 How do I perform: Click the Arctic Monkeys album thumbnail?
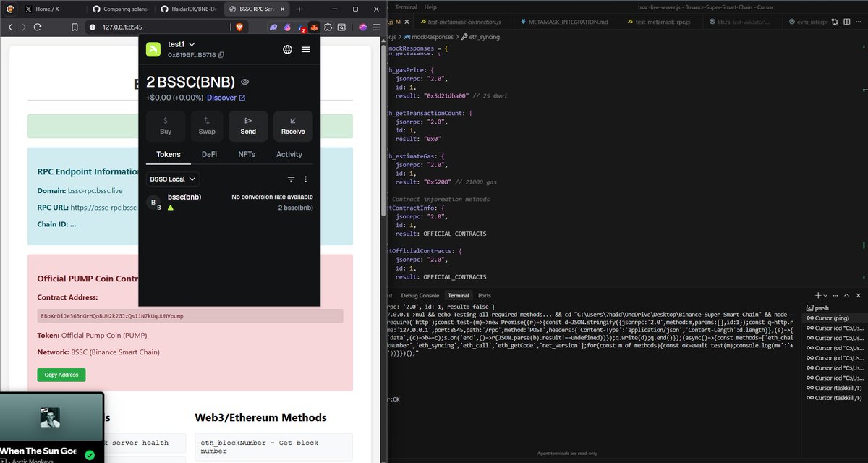pyautogui.click(x=50, y=417)
